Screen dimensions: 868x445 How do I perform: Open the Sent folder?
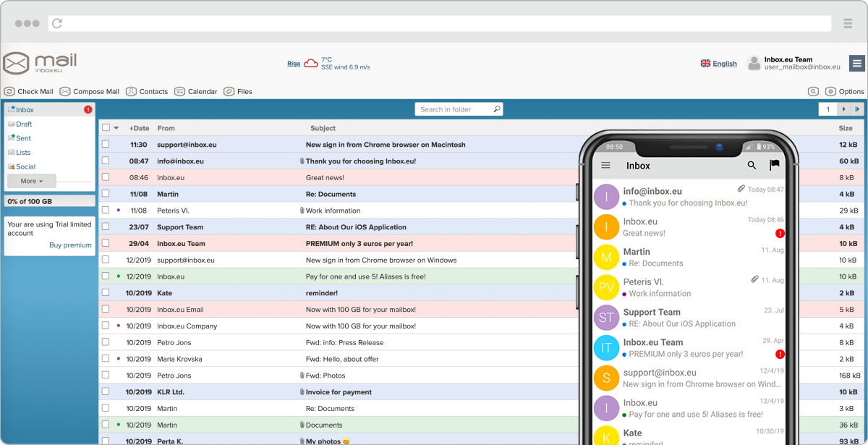click(x=23, y=138)
